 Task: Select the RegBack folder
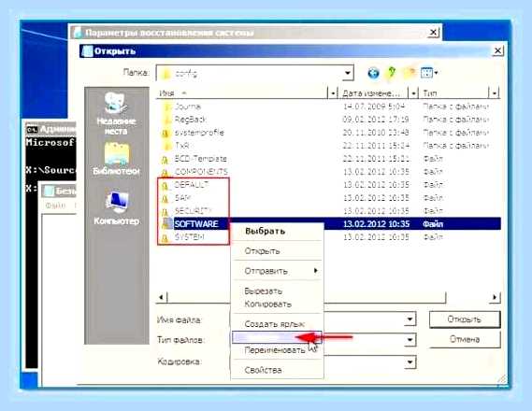click(x=191, y=120)
